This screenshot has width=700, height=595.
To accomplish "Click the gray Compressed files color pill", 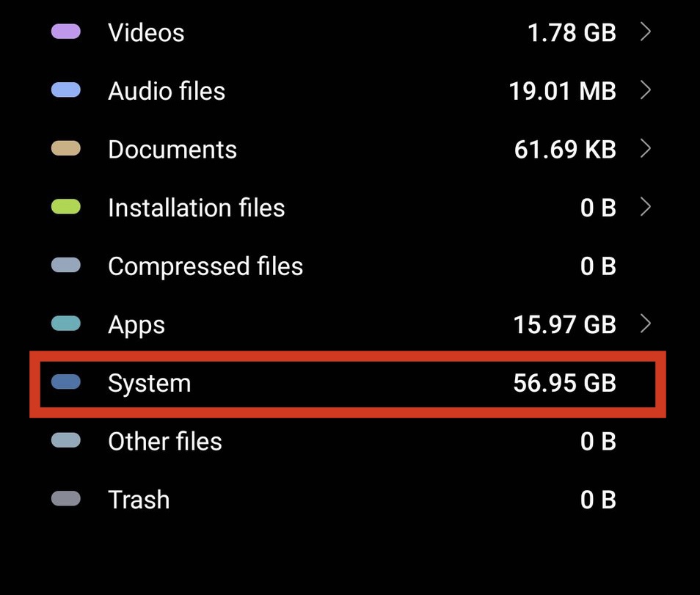I will click(66, 266).
